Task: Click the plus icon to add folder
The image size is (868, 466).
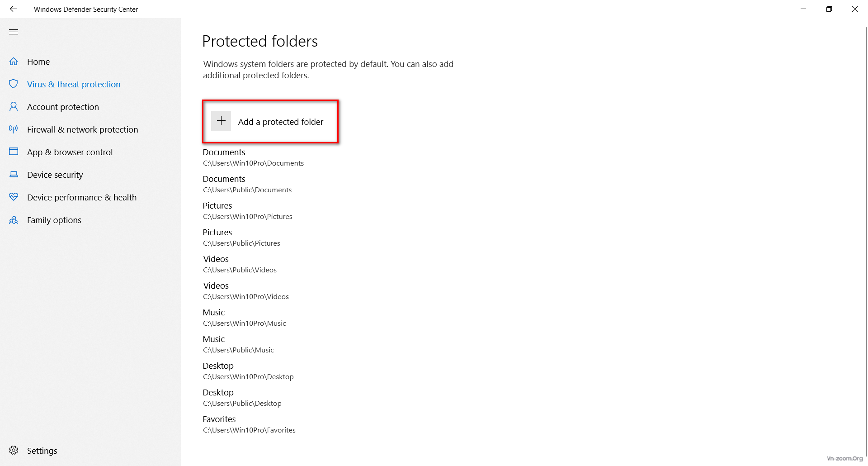Action: [221, 121]
